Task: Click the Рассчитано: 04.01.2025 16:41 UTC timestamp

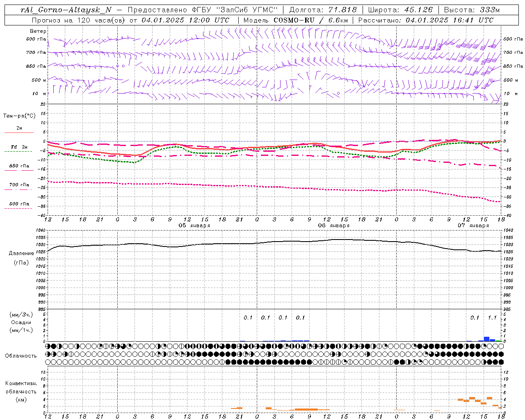Action: click(426, 20)
